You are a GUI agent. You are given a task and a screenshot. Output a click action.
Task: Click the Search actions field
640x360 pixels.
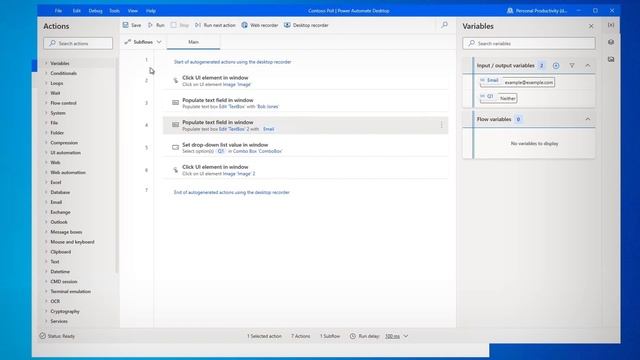pos(78,43)
